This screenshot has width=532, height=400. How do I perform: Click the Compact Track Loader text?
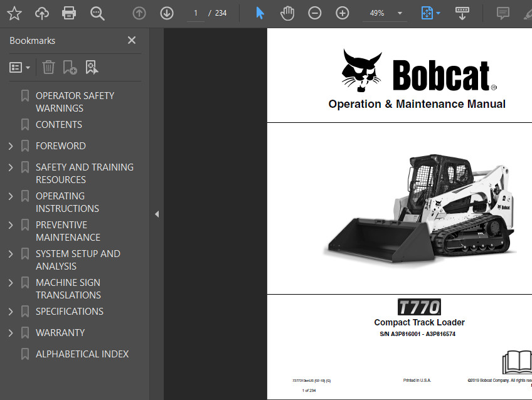[419, 322]
